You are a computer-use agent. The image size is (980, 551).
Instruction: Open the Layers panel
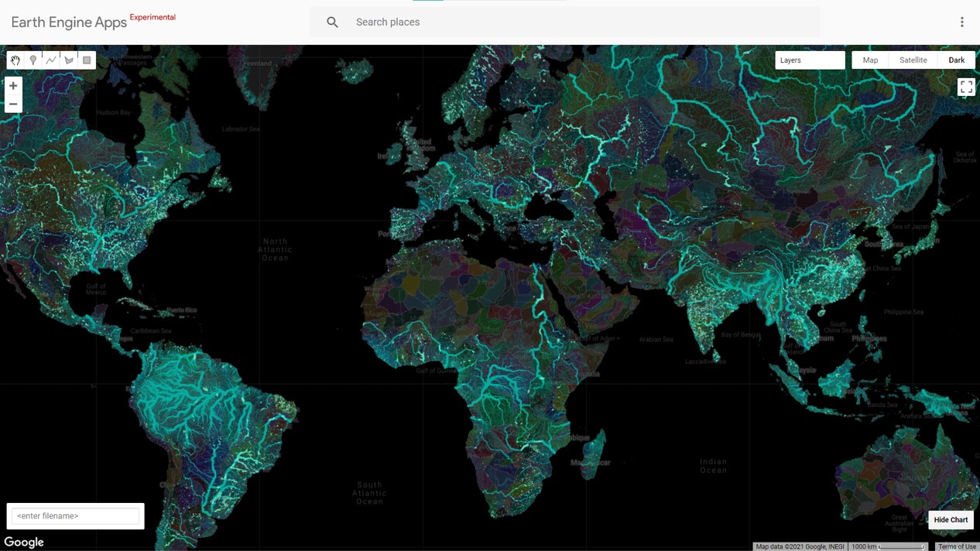click(790, 60)
